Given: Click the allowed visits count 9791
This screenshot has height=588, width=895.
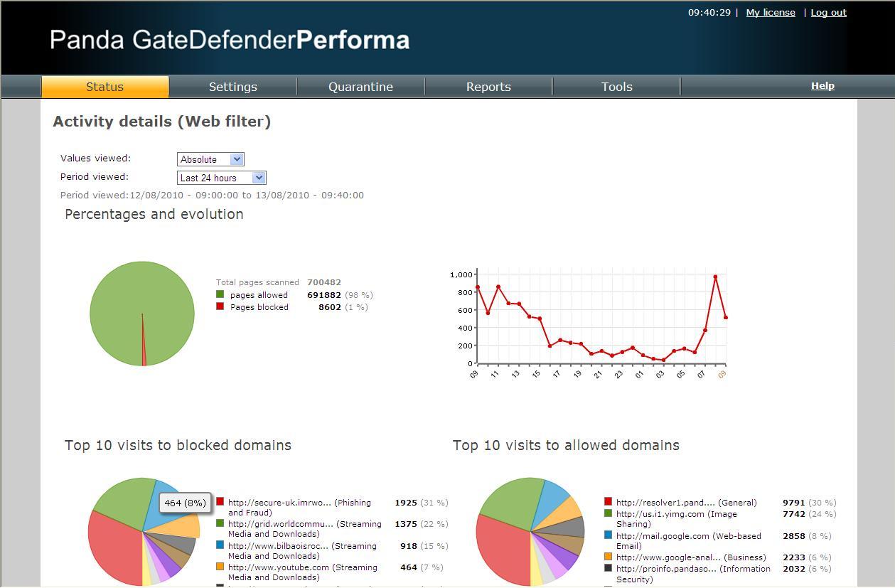Looking at the screenshot, I should click(794, 503).
